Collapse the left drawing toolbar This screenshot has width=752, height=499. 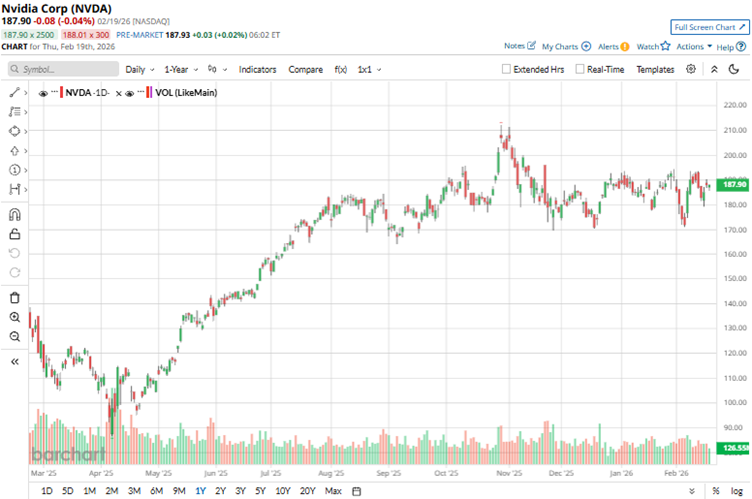coord(14,361)
